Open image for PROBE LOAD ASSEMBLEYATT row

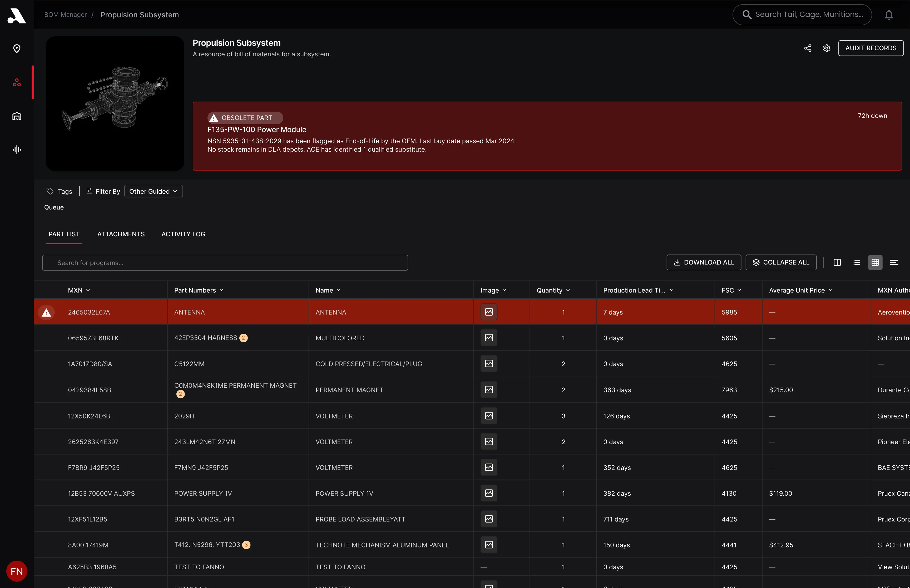point(489,519)
